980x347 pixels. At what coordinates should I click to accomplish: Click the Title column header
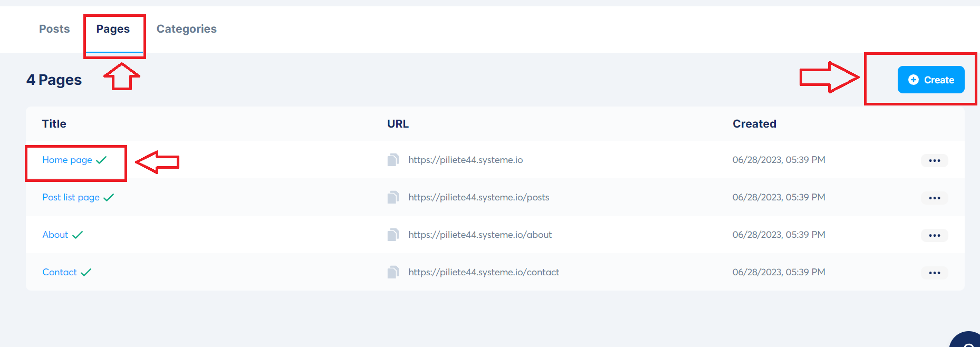coord(54,124)
